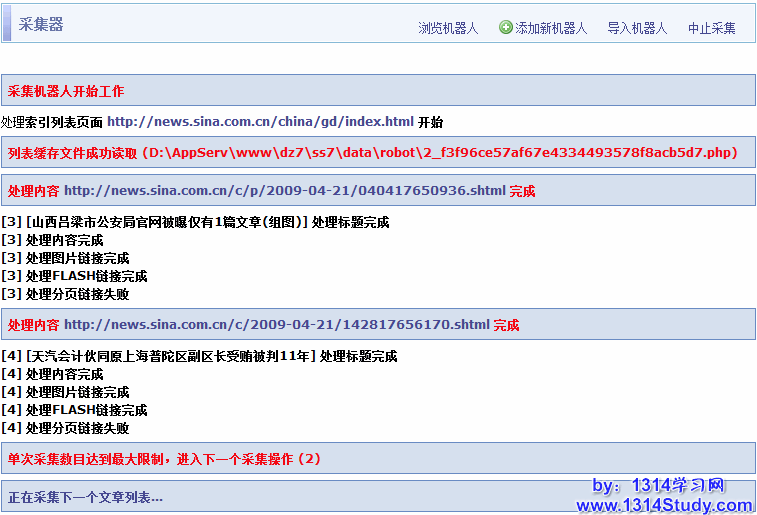Open the article URL ending in 142817656170.shtml

coord(276,325)
